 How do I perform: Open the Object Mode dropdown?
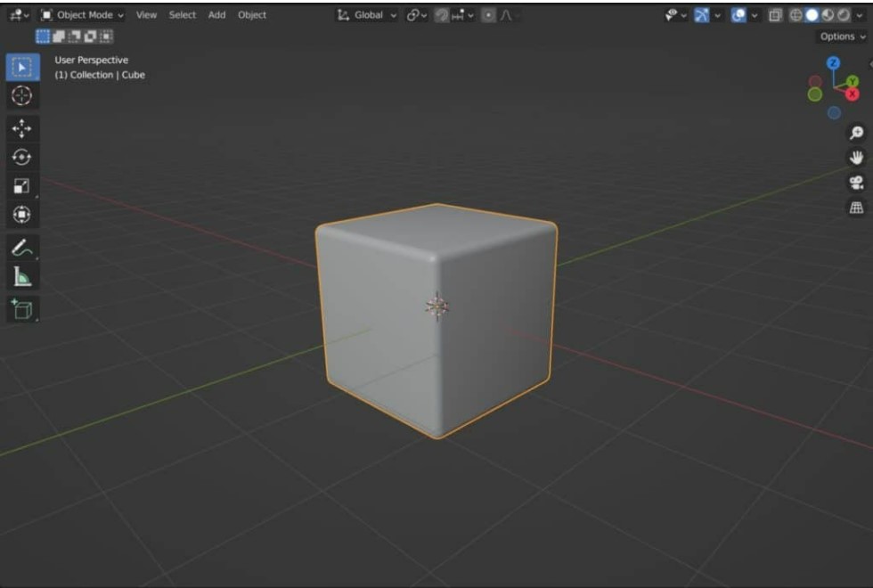pyautogui.click(x=85, y=14)
